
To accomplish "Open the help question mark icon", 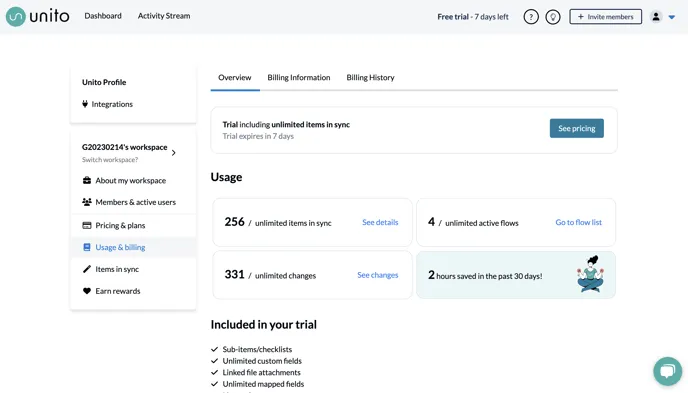I will 531,17.
